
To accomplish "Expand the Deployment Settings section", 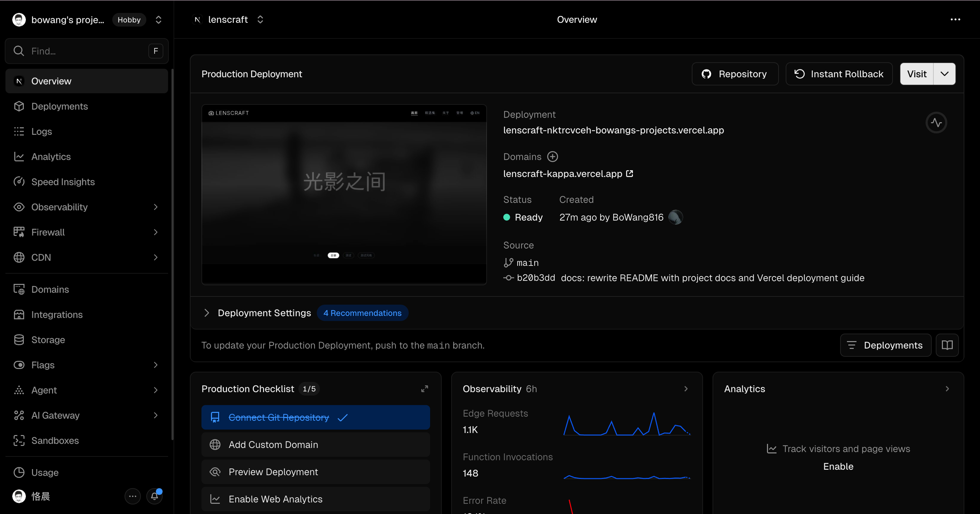I will [207, 313].
